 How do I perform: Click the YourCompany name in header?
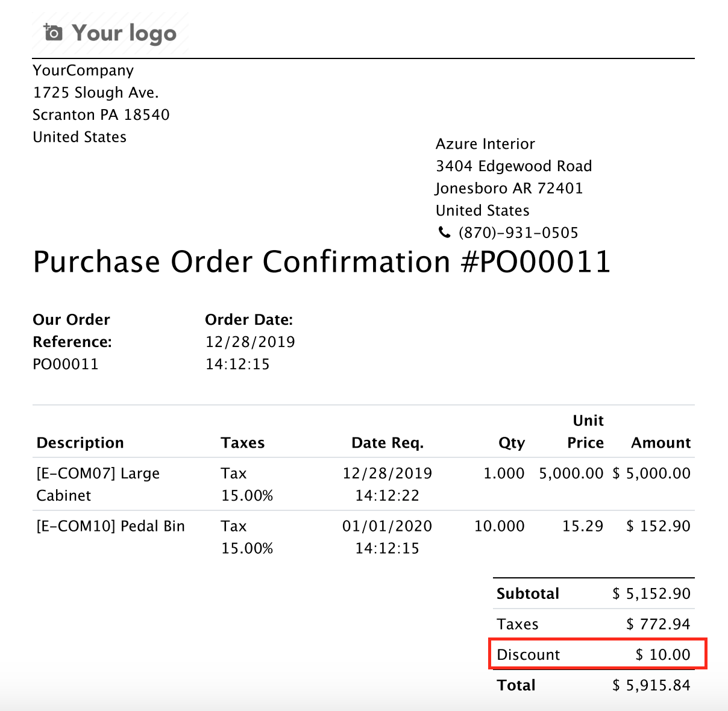(83, 70)
